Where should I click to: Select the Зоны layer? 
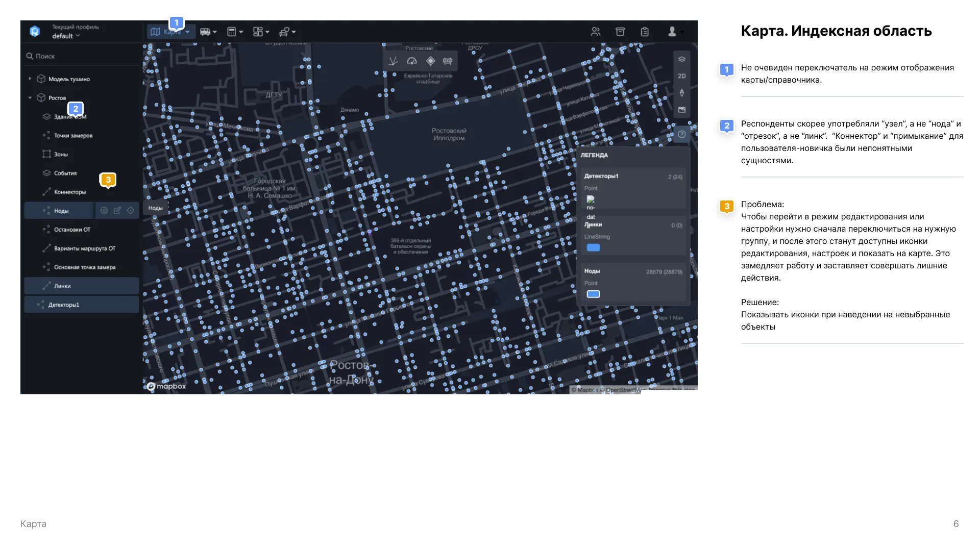click(x=61, y=154)
